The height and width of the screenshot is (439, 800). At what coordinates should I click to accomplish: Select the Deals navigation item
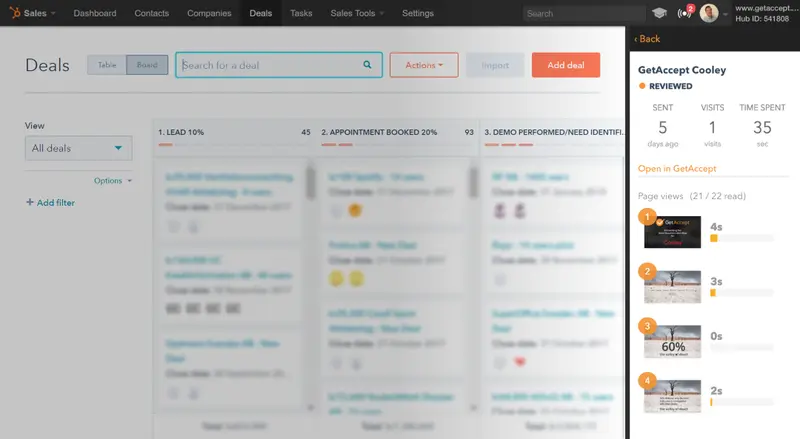261,13
